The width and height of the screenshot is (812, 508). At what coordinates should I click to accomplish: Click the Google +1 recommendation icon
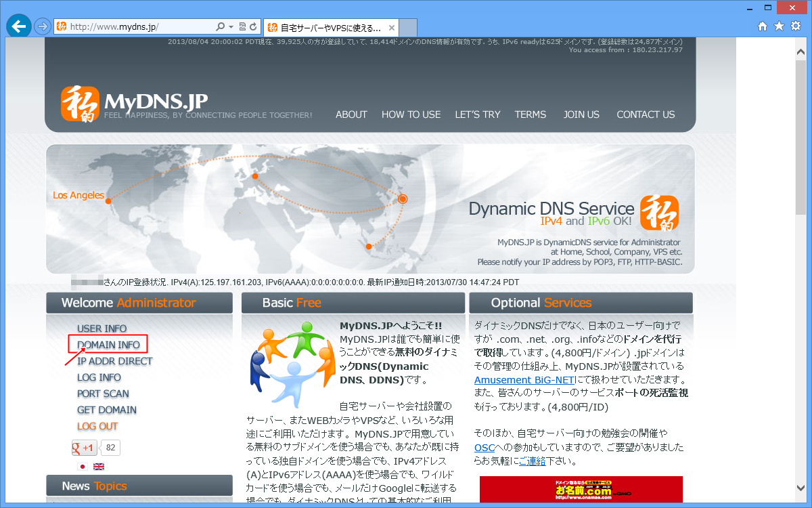[x=84, y=448]
